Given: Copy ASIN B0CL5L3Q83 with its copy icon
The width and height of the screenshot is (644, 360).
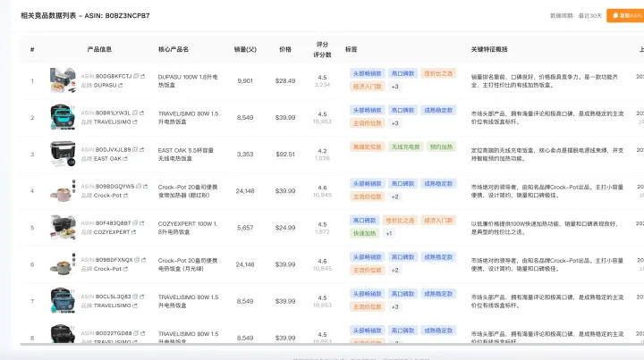Looking at the screenshot, I should (x=135, y=297).
